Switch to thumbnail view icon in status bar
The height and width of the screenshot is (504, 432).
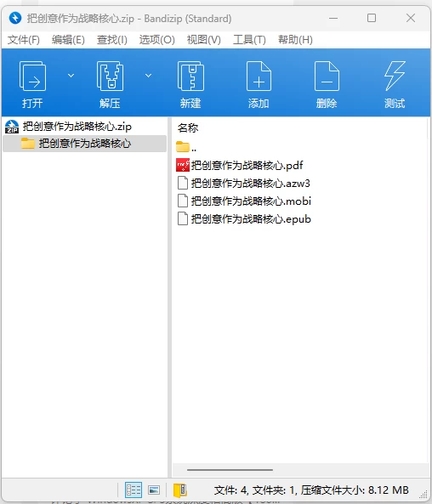pos(154,490)
